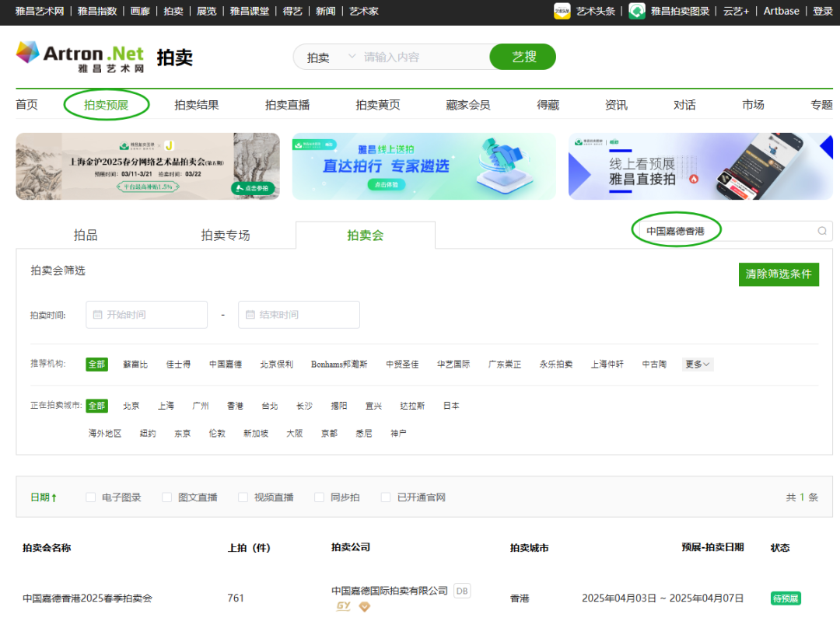
Task: Select 全部 in 推荐机构 row
Action: (97, 364)
